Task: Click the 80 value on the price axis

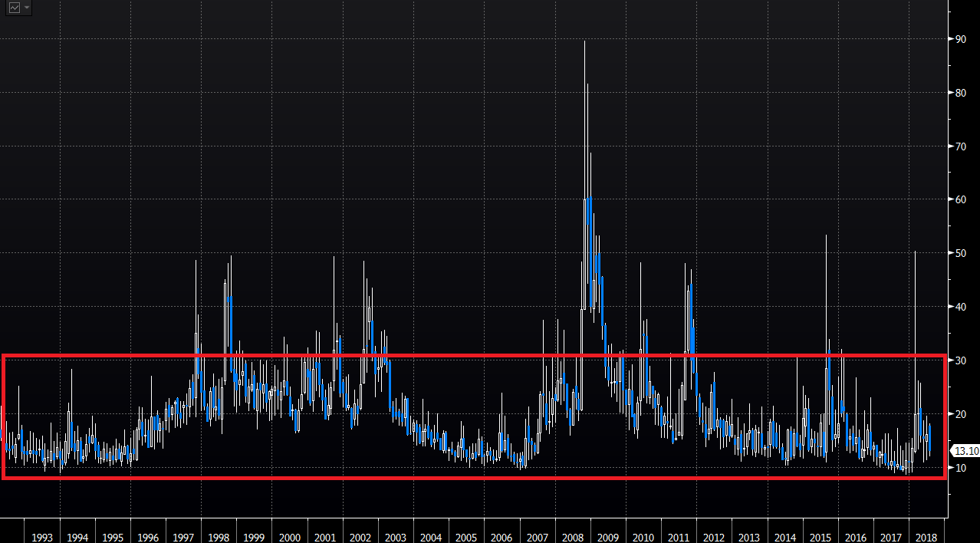Action: click(961, 92)
